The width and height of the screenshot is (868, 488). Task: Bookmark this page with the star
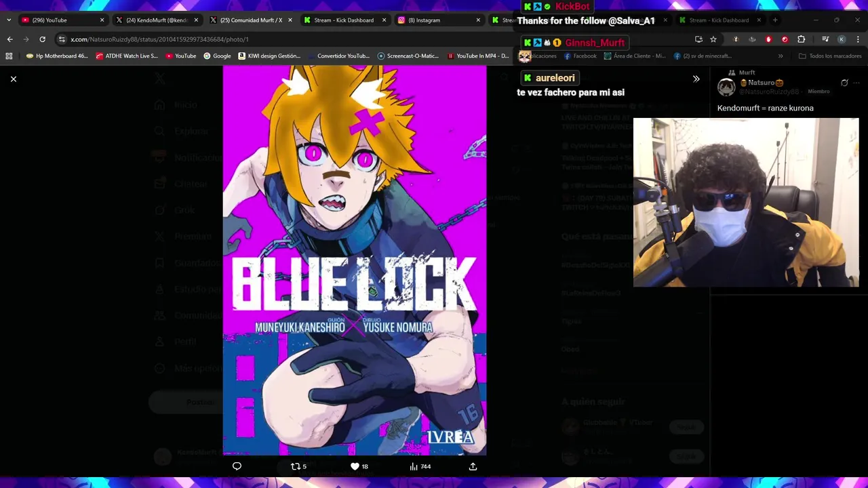(x=713, y=39)
